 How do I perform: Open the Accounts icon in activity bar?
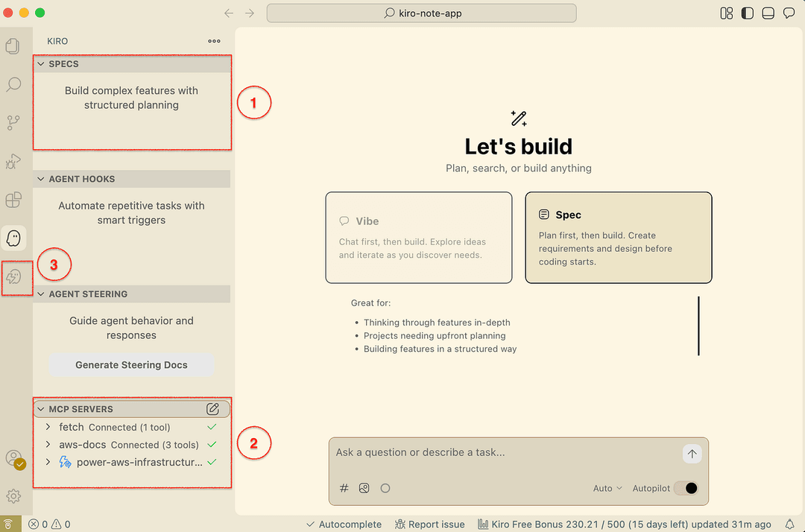tap(14, 458)
